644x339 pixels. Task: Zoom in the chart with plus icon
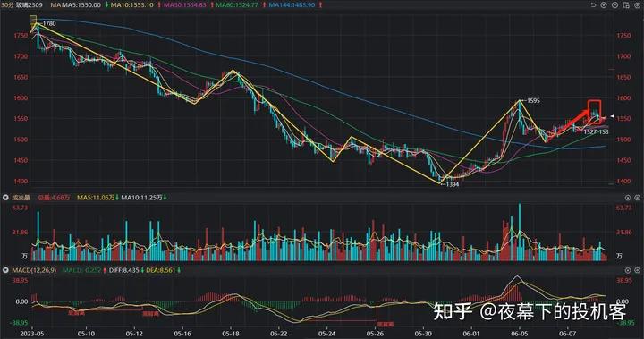[604, 5]
